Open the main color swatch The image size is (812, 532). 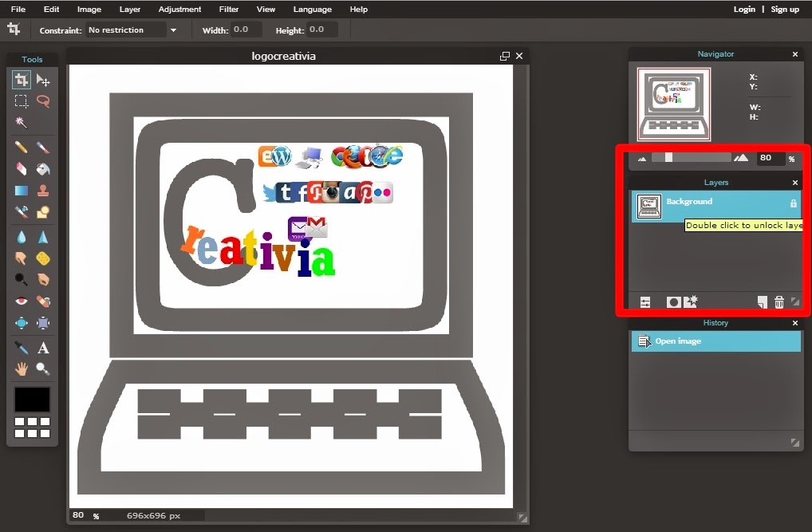(32, 400)
